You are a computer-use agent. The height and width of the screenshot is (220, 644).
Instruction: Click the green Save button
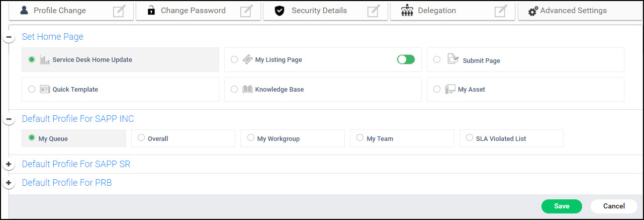[x=562, y=206]
